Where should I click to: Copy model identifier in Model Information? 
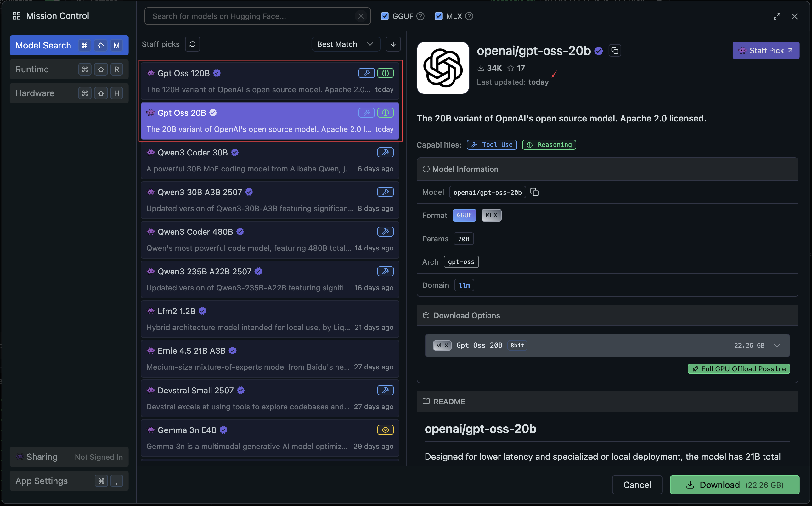point(534,192)
